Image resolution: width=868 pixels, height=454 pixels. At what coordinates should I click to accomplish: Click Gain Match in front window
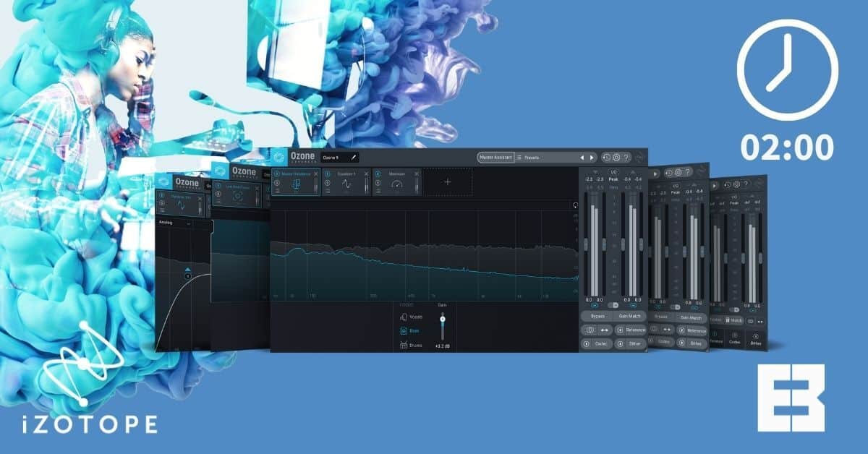tap(629, 316)
